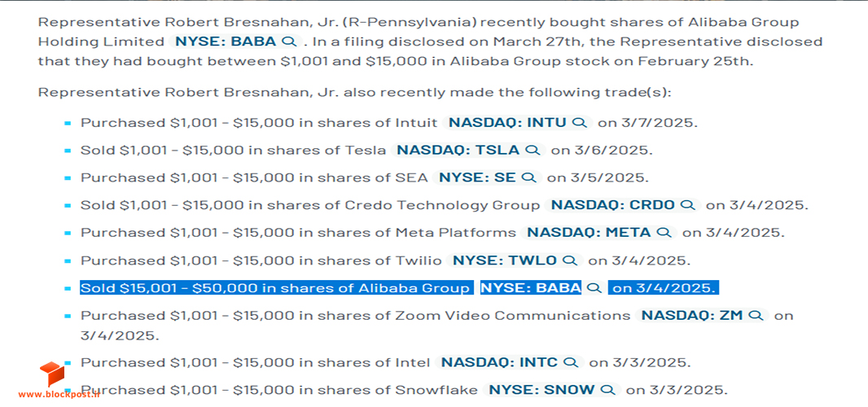Open the NASDAQ: INTU ticker link
The width and height of the screenshot is (868, 407).
click(507, 122)
